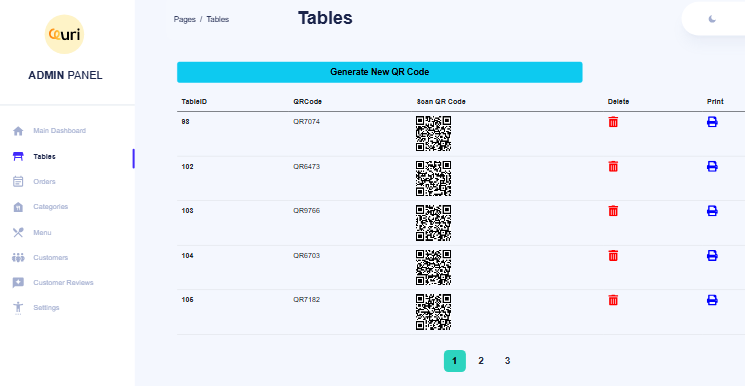Print the QR7182 QR code

[712, 300]
